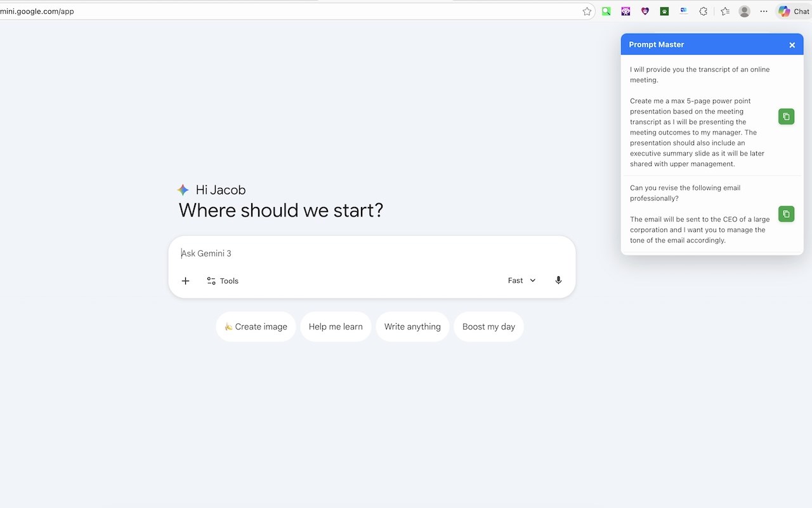Open the browser profile avatar
This screenshot has width=812, height=508.
pyautogui.click(x=745, y=11)
